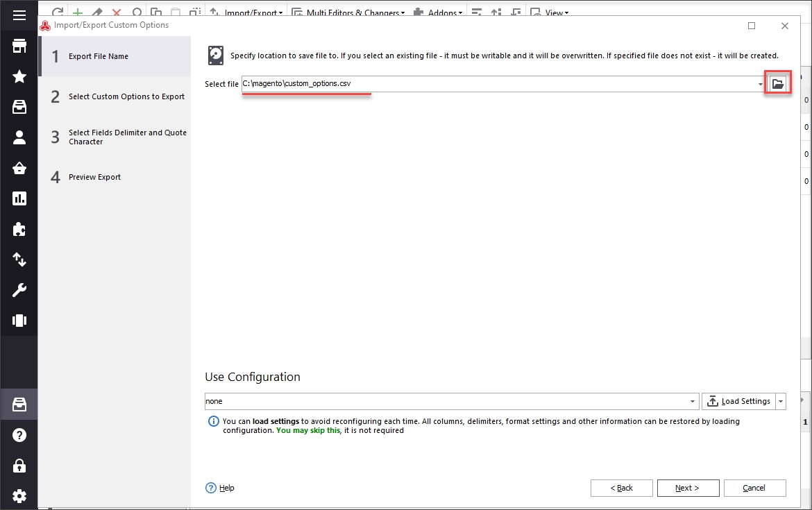Click the refresh toolbar icon
812x510 pixels.
(58, 12)
